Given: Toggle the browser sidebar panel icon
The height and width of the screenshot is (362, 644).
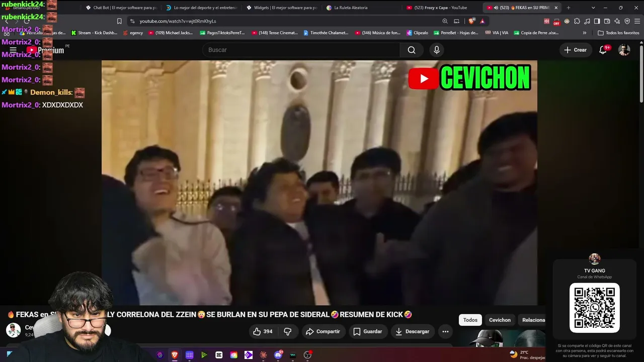Looking at the screenshot, I should pyautogui.click(x=597, y=21).
